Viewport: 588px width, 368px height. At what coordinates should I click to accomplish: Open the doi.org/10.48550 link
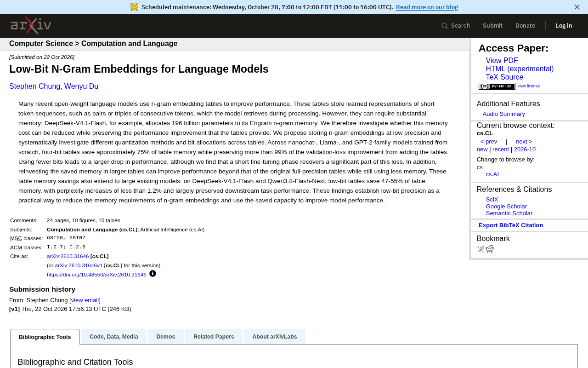coord(96,275)
